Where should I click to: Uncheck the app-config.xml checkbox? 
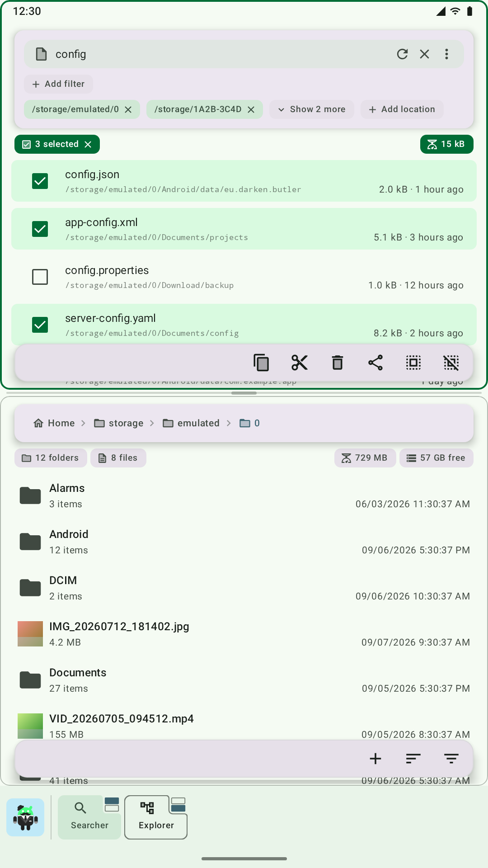(40, 229)
